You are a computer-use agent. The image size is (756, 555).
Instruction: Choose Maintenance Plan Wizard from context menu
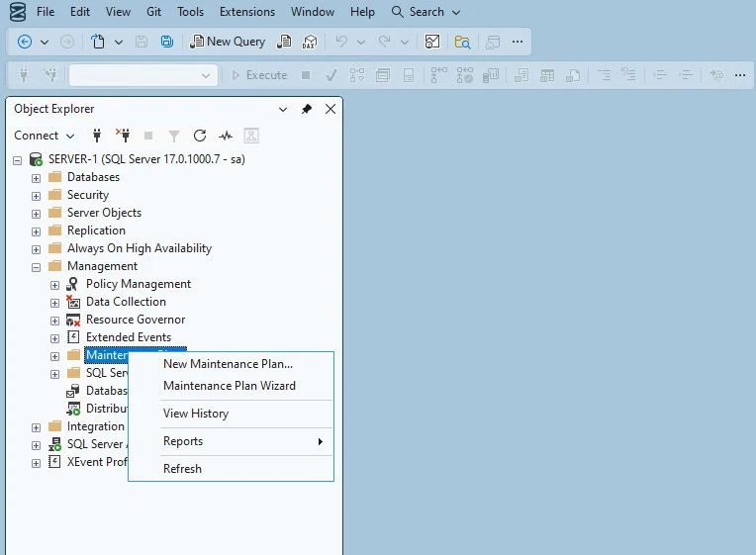[x=231, y=386]
